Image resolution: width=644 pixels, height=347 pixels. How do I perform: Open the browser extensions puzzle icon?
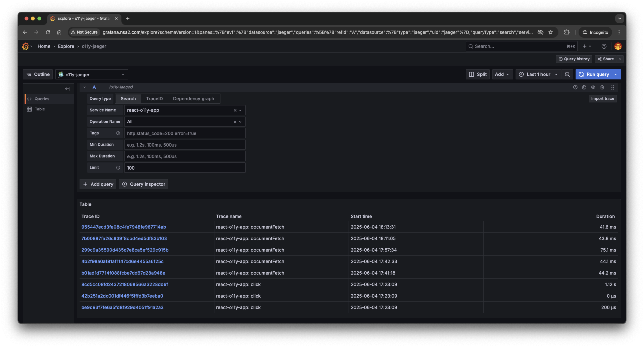(567, 32)
